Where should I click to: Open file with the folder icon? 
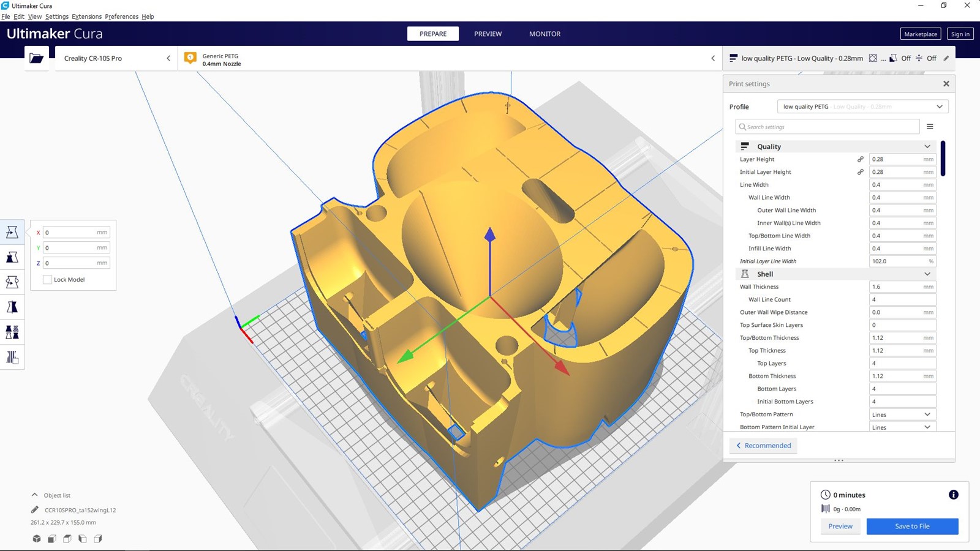(x=37, y=58)
